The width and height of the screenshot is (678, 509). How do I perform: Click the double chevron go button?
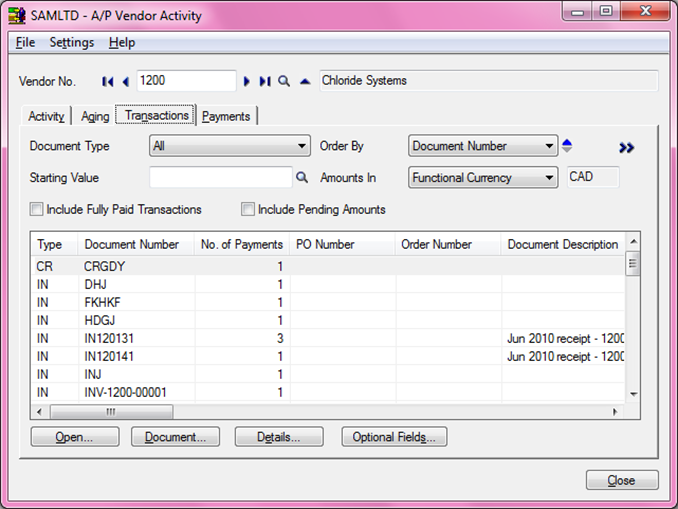pos(626,148)
